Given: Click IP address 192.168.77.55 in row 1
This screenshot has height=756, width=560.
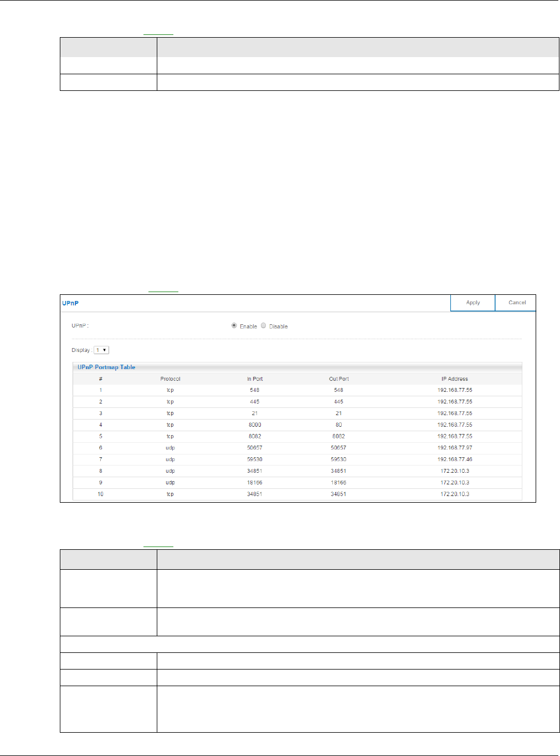Looking at the screenshot, I should point(455,390).
